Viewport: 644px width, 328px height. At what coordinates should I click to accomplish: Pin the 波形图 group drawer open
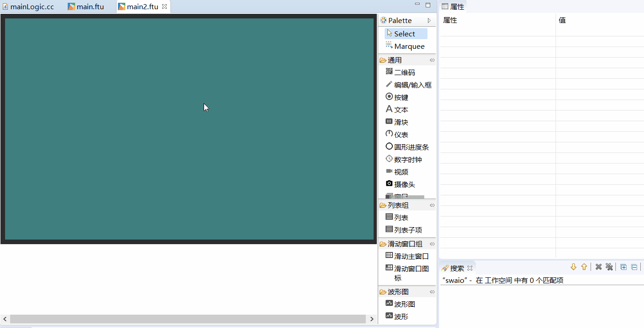[432, 292]
